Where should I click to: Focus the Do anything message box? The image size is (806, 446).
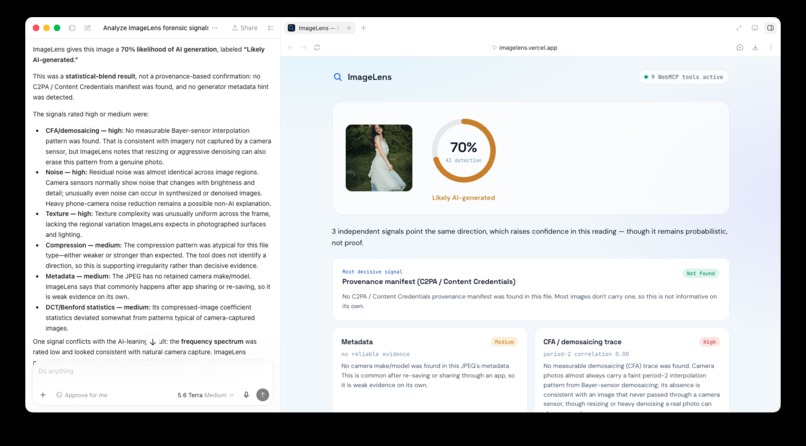[x=153, y=371]
